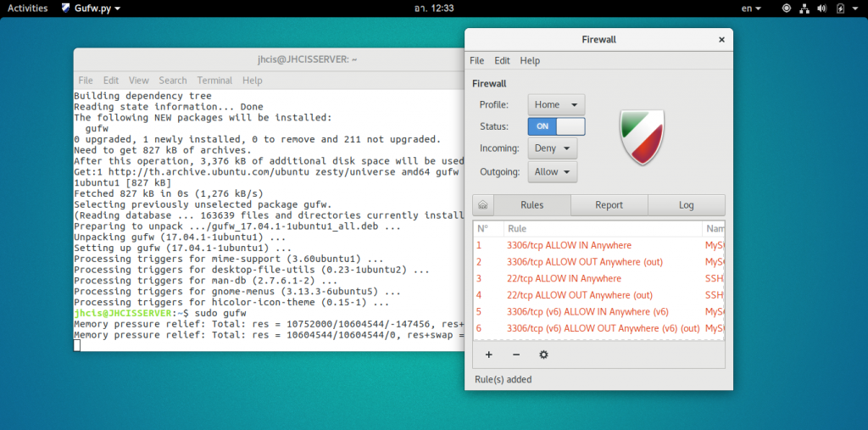
Task: Select rule 3306/tcp (v6) ALLOW IN Anywhere (v6)
Action: coord(599,311)
